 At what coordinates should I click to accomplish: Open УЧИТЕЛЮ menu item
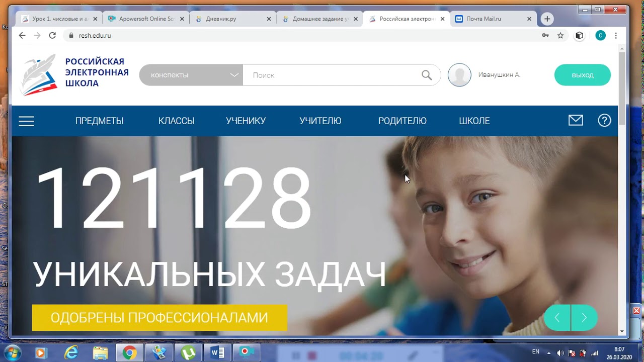pyautogui.click(x=320, y=121)
